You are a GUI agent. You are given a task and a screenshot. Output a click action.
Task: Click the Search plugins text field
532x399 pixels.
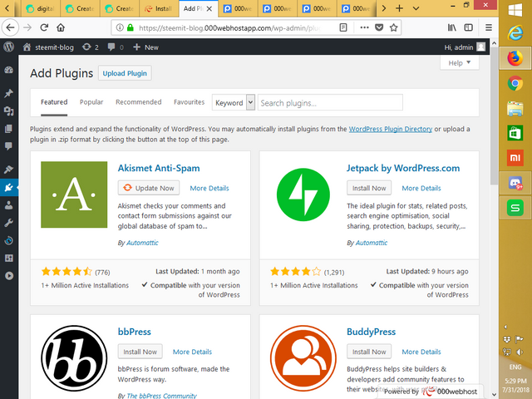330,102
